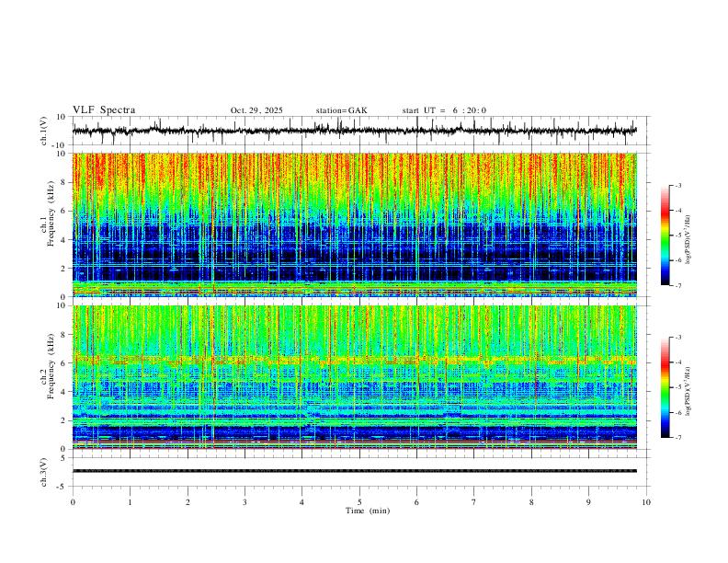The width and height of the screenshot is (728, 563).
Task: Select the date text "Oct. 29, 2025"
Action: 256,110
